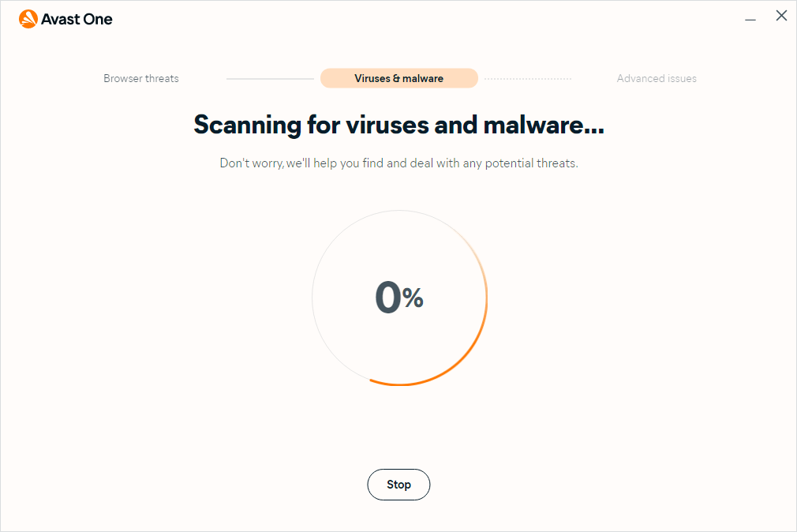This screenshot has width=797, height=532.
Task: Stop the virus scan
Action: click(x=398, y=485)
